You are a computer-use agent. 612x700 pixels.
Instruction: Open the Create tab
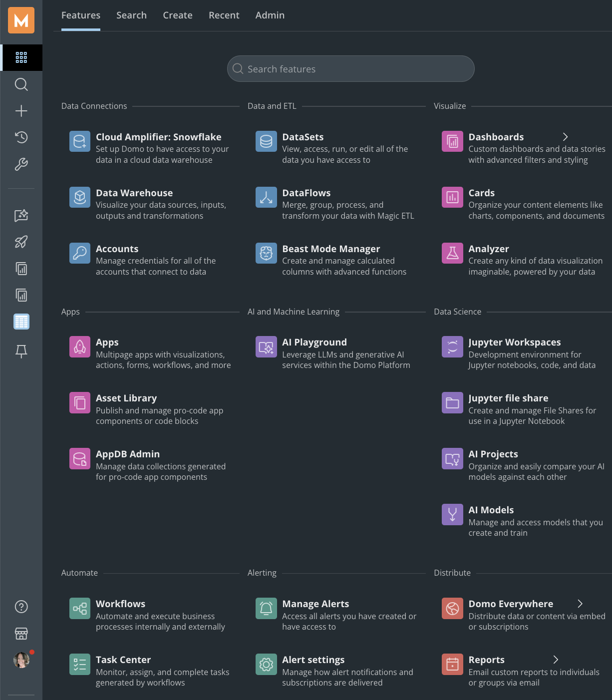(x=178, y=15)
